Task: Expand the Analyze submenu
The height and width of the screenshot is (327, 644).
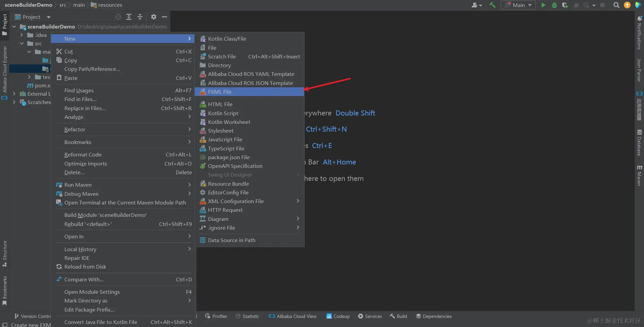Action: click(123, 117)
